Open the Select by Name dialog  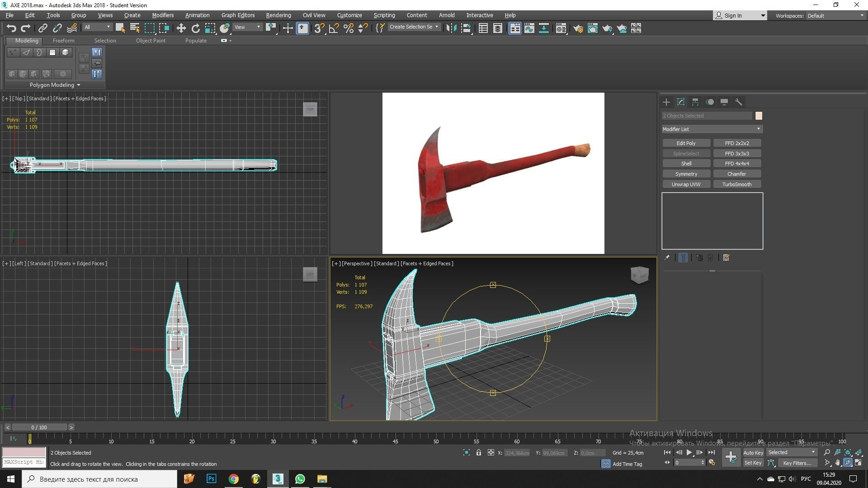click(134, 28)
